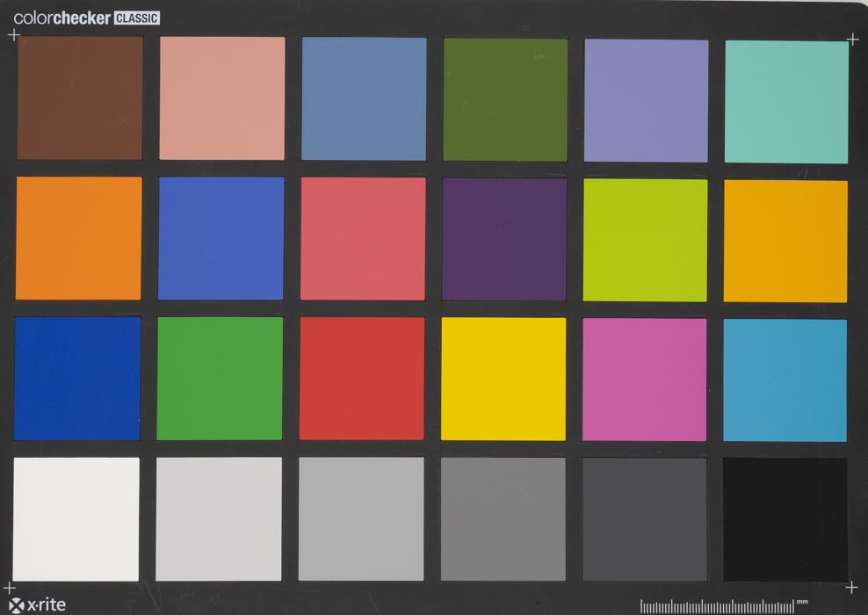Pick the purplish royal blue patch
868x615 pixels.
click(221, 238)
